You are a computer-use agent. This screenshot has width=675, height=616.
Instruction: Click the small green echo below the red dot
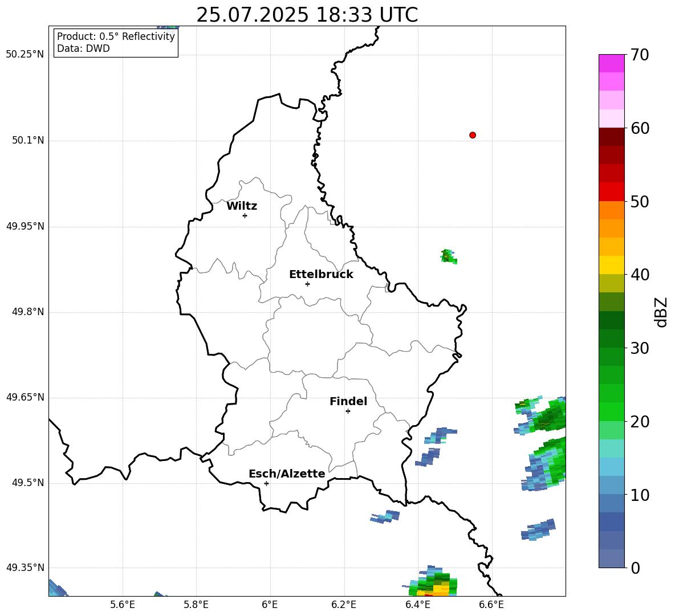click(x=449, y=256)
